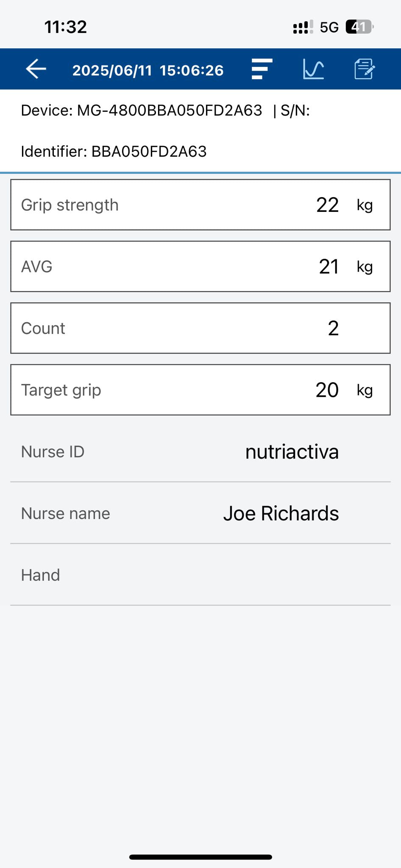
Task: Edit the Target grip 20 kg field
Action: tap(200, 390)
